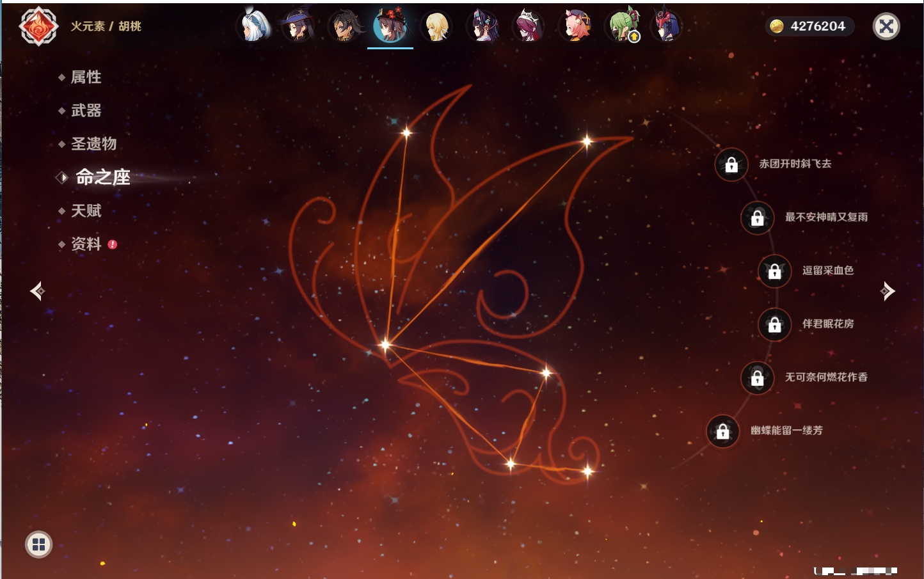The height and width of the screenshot is (579, 924).
Task: Open the 天赋 talents menu
Action: (86, 210)
